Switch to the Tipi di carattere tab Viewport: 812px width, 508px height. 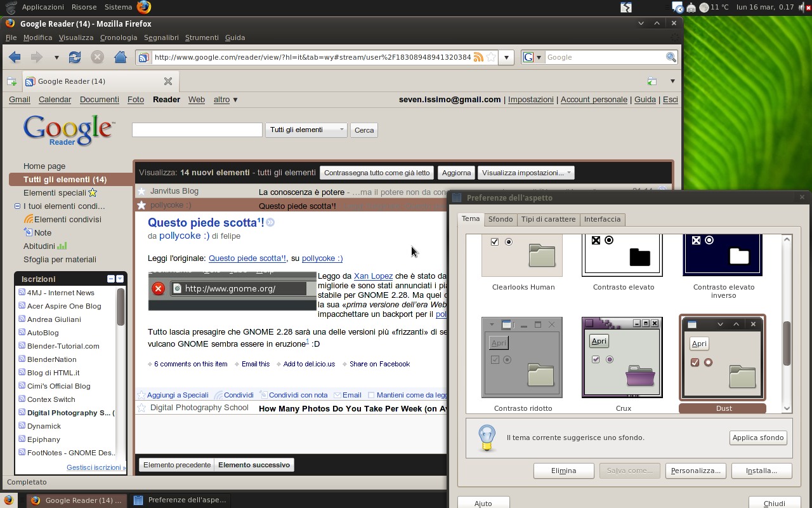click(548, 219)
